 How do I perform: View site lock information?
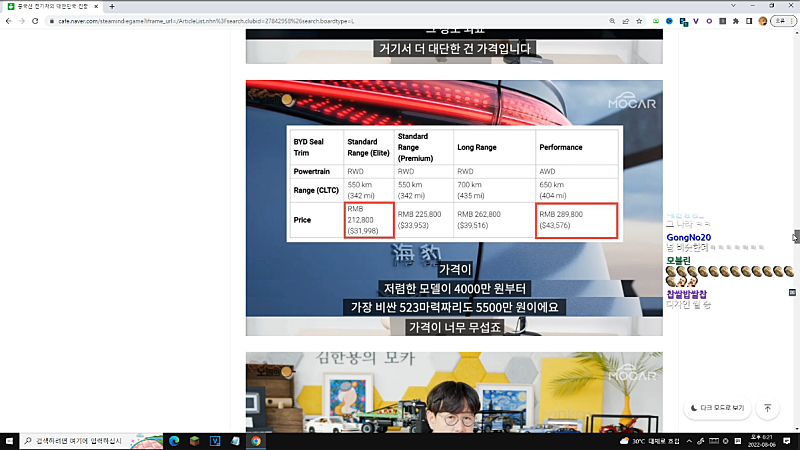tap(52, 21)
